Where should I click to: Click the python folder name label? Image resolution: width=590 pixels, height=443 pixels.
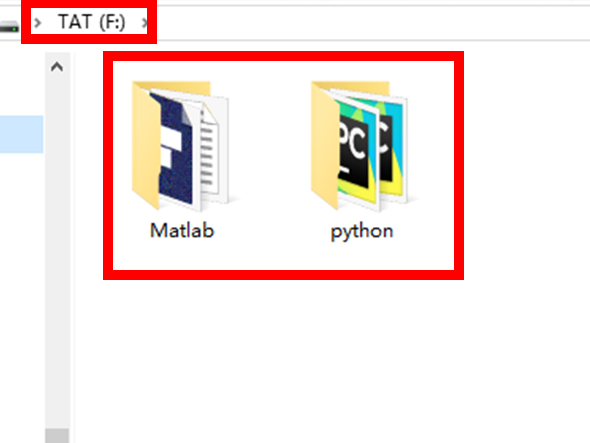[x=362, y=231]
